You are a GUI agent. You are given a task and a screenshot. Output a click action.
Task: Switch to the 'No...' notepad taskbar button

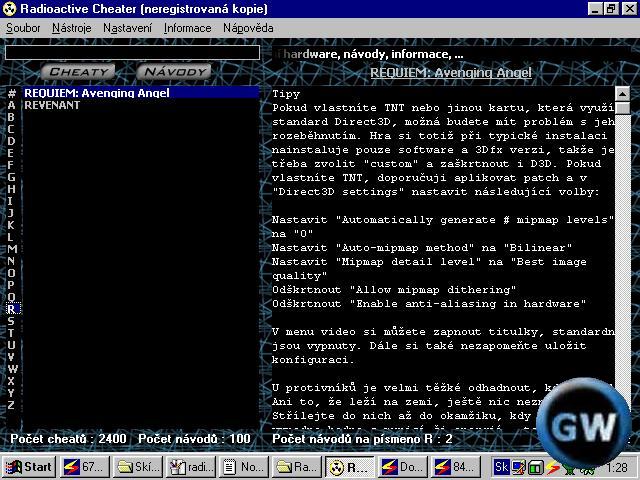[x=244, y=467]
